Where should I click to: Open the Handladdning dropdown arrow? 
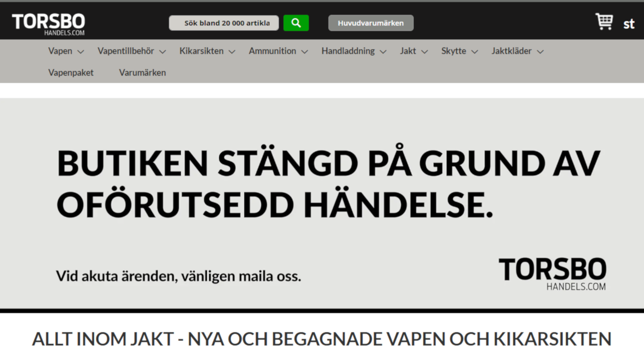click(383, 51)
